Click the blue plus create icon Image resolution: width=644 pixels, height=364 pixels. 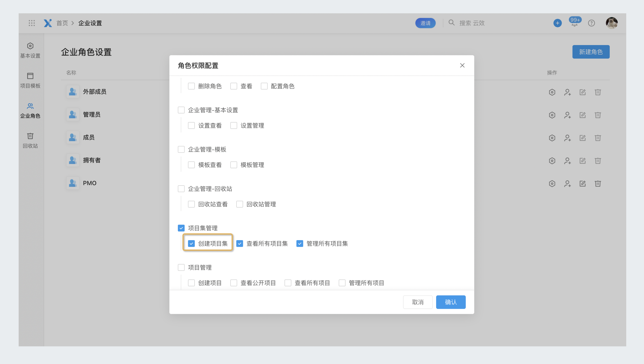[557, 23]
